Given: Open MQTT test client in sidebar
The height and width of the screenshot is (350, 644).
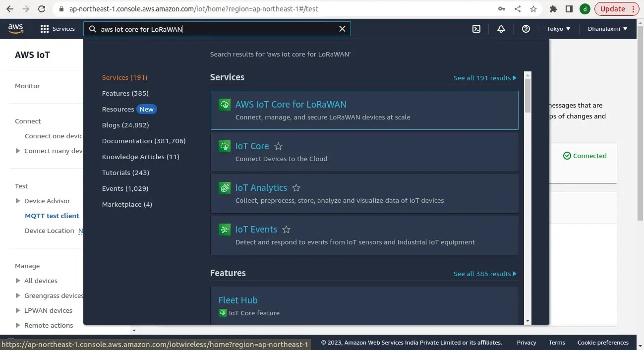Looking at the screenshot, I should 52,216.
